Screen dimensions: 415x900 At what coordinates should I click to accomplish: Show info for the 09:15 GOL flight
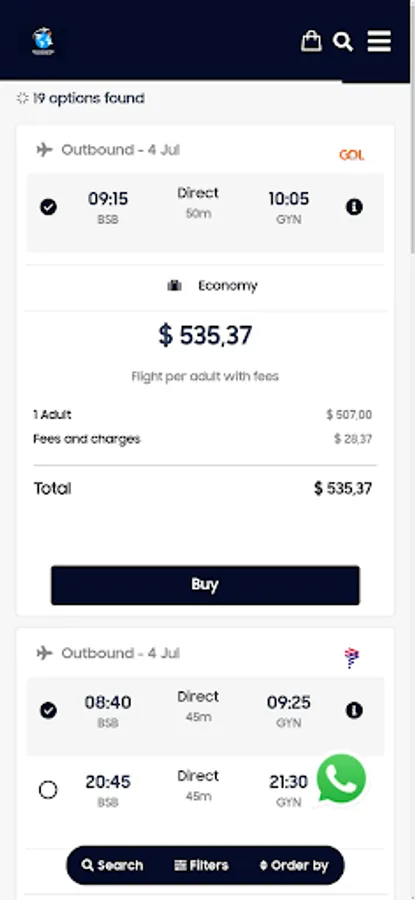pos(354,207)
